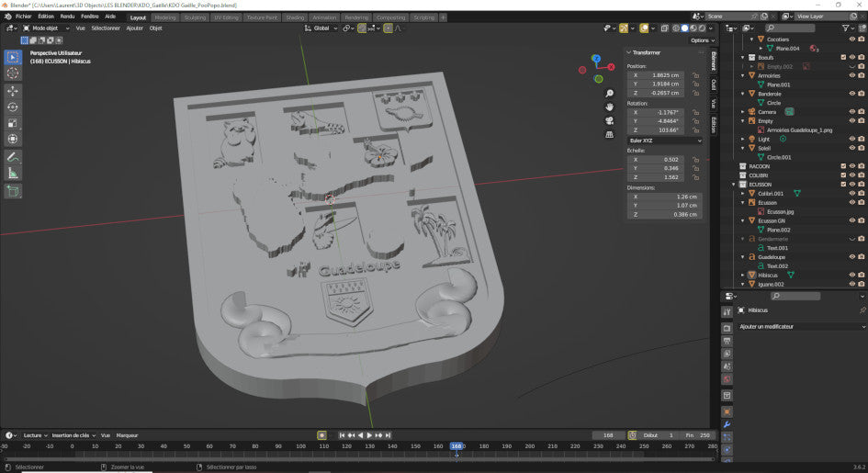The width and height of the screenshot is (868, 473).
Task: Toggle lock on Position X value
Action: (695, 75)
